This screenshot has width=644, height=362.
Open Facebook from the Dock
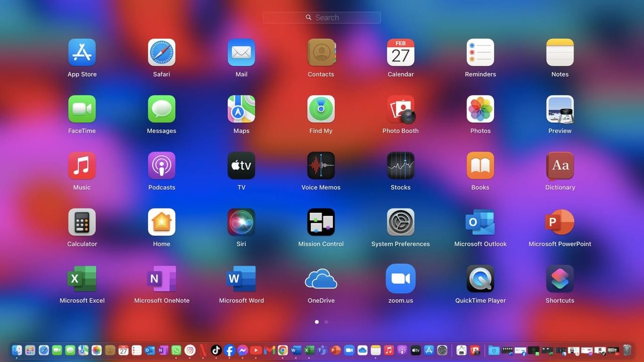click(x=230, y=350)
